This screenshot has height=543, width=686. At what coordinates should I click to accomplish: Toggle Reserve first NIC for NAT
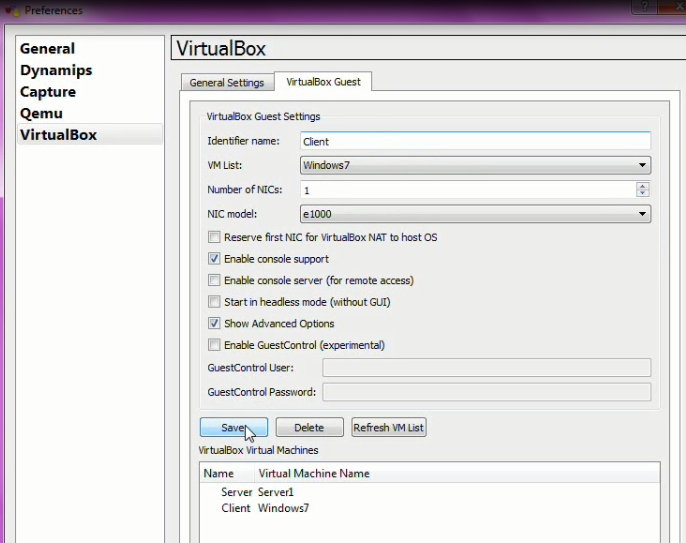(x=214, y=237)
